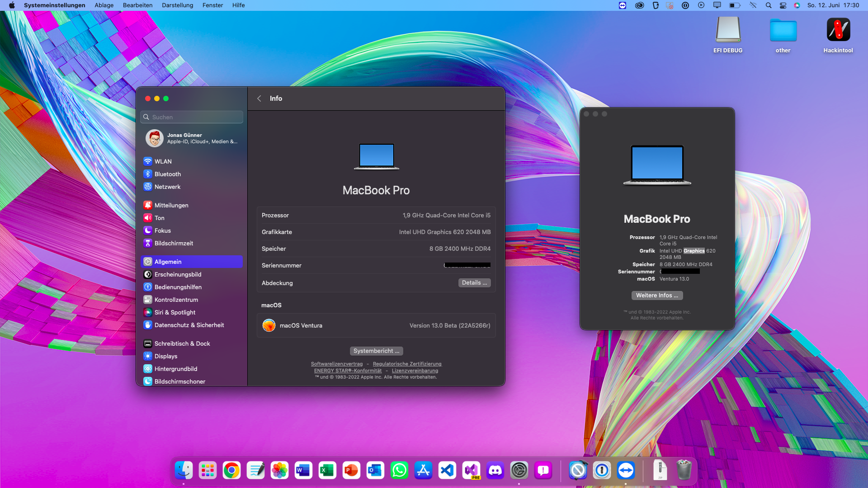
Task: Open Displays settings
Action: click(192, 356)
